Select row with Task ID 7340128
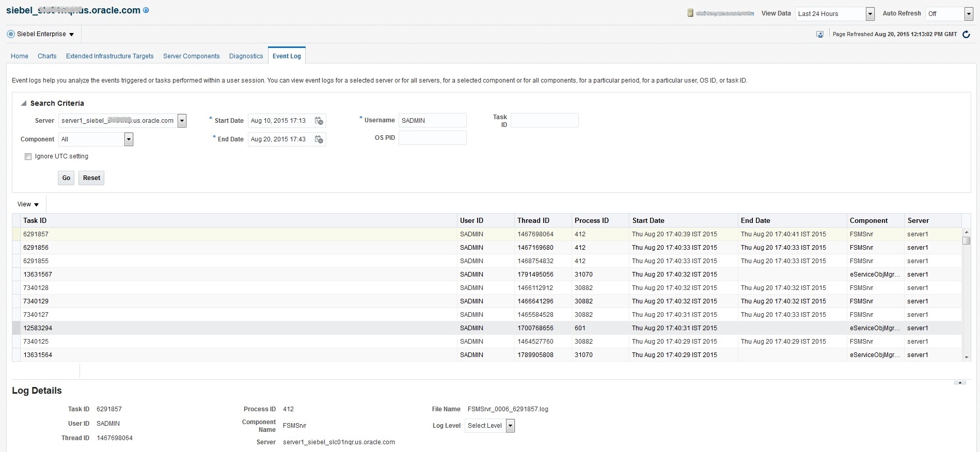The height and width of the screenshot is (452, 980). (x=487, y=288)
